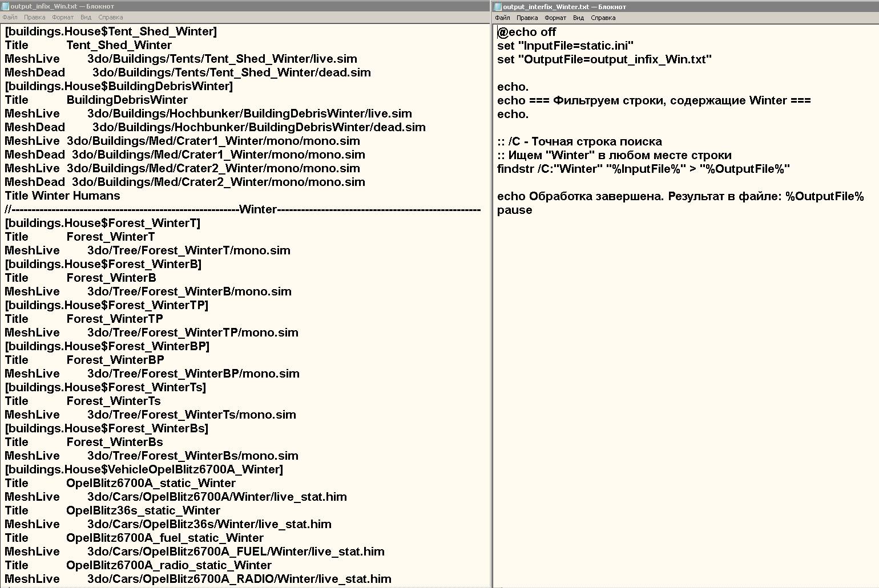Click the line "[buildings.House$Forest_WinterTP]"

pos(107,305)
